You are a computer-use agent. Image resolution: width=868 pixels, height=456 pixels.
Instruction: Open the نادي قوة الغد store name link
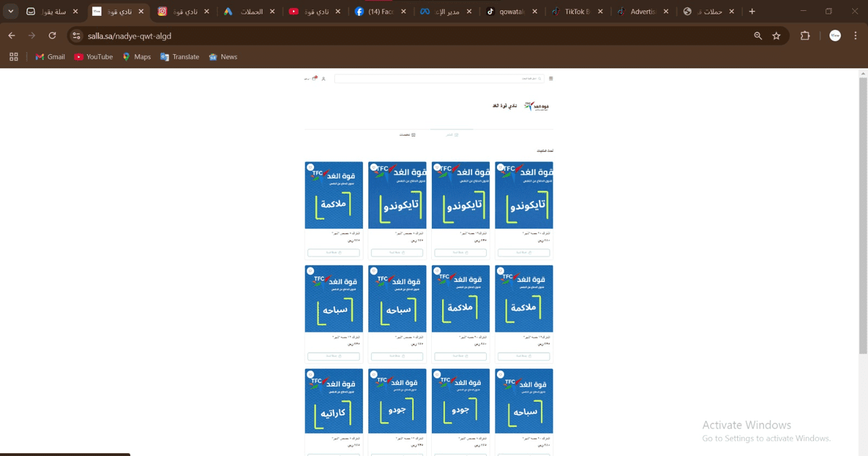(505, 106)
